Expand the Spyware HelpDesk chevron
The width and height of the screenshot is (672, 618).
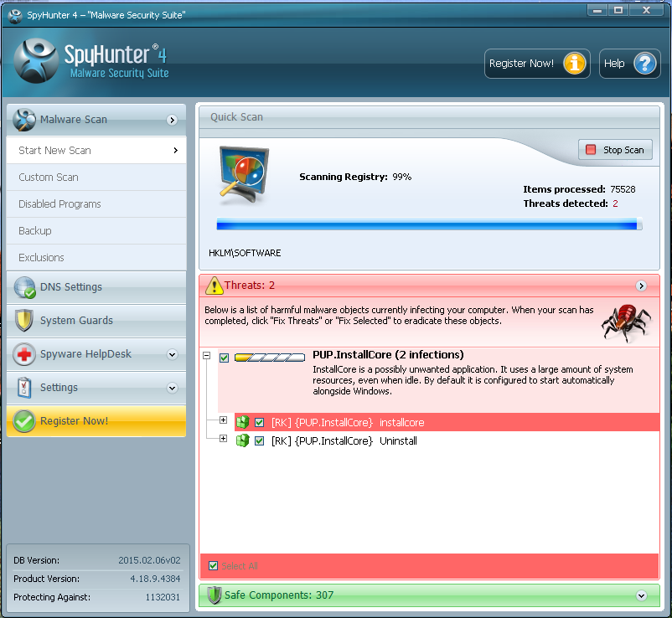pos(172,354)
